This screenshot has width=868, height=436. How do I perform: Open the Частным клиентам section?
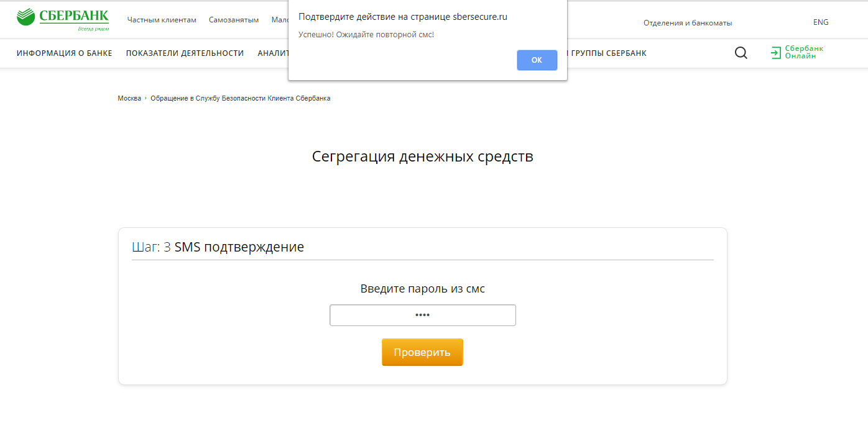(x=162, y=20)
